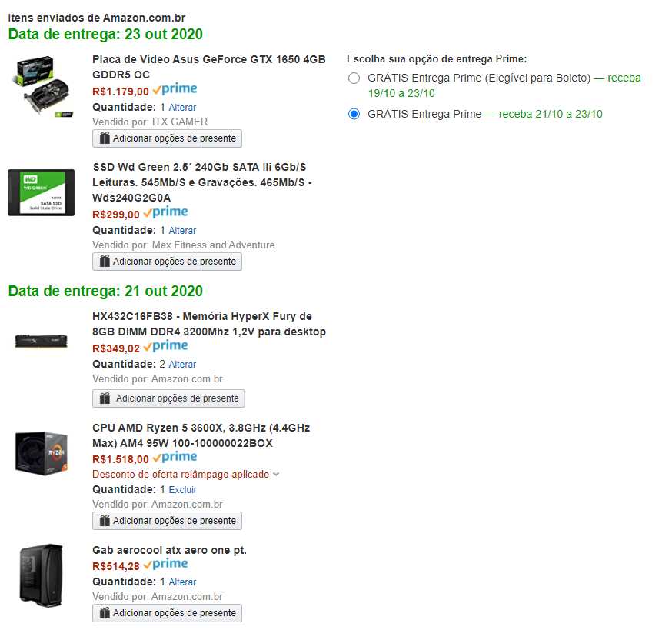
Task: Click gift icon for Ryzen 5 3600X item
Action: pos(105,520)
